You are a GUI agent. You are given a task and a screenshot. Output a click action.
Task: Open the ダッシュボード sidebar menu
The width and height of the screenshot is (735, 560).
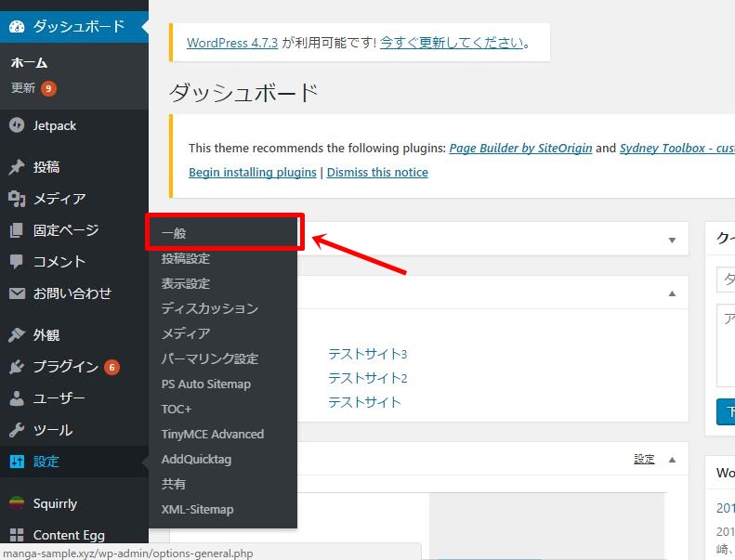click(74, 26)
